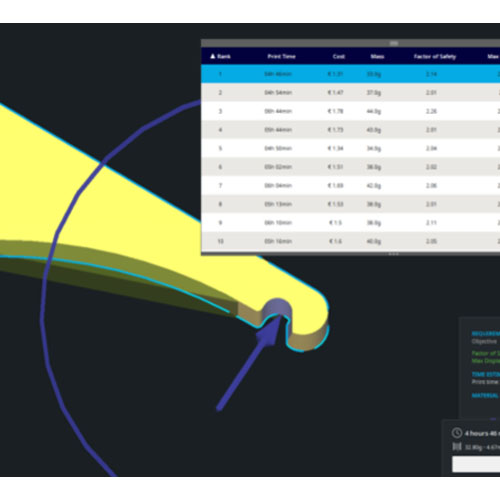The image size is (500, 500).
Task: Click cost € 1.34 in rank 5 row
Action: [x=335, y=148]
